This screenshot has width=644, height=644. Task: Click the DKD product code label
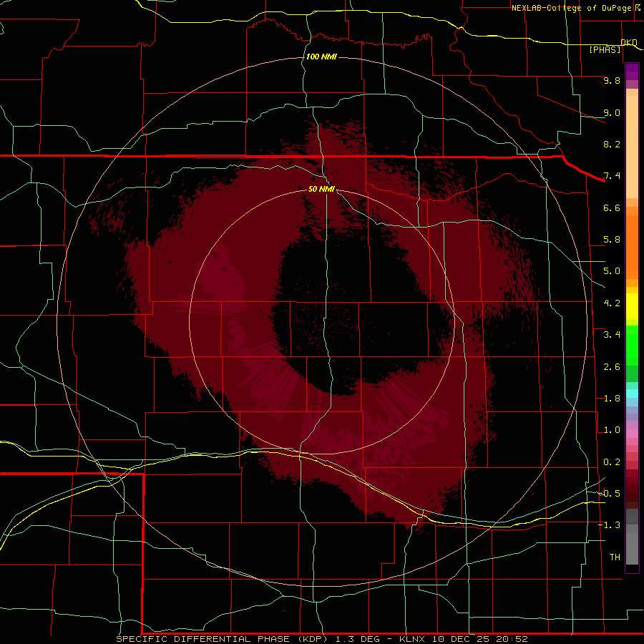click(629, 42)
